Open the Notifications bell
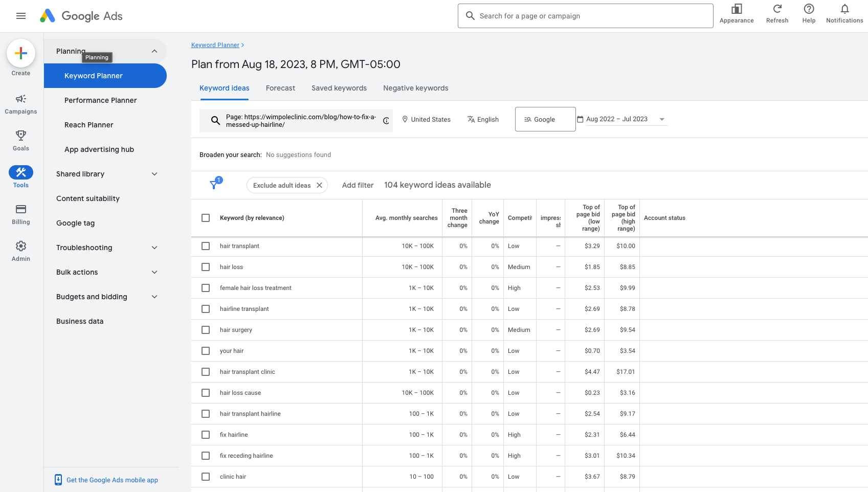 845,9
